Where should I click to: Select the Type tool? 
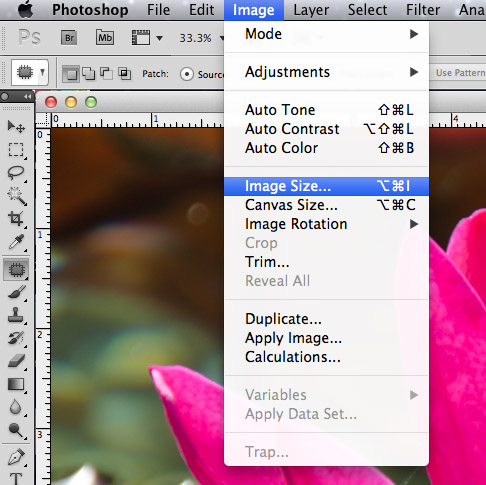[x=16, y=479]
